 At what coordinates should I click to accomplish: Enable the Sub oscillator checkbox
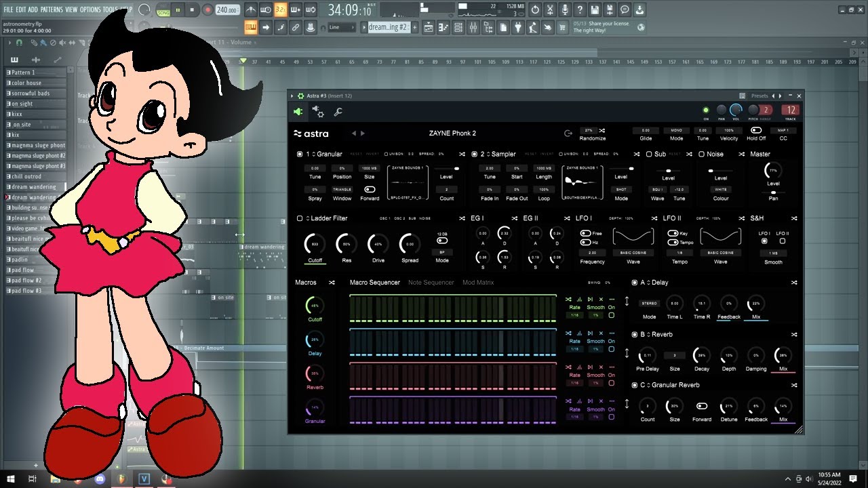click(x=649, y=154)
